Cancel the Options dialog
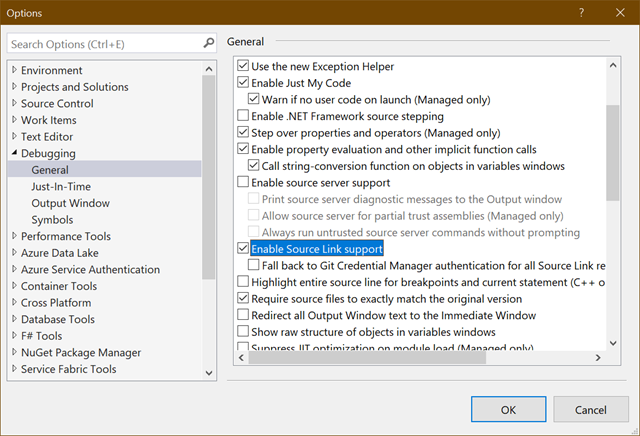Screen dimensions: 640x436 click(x=591, y=409)
